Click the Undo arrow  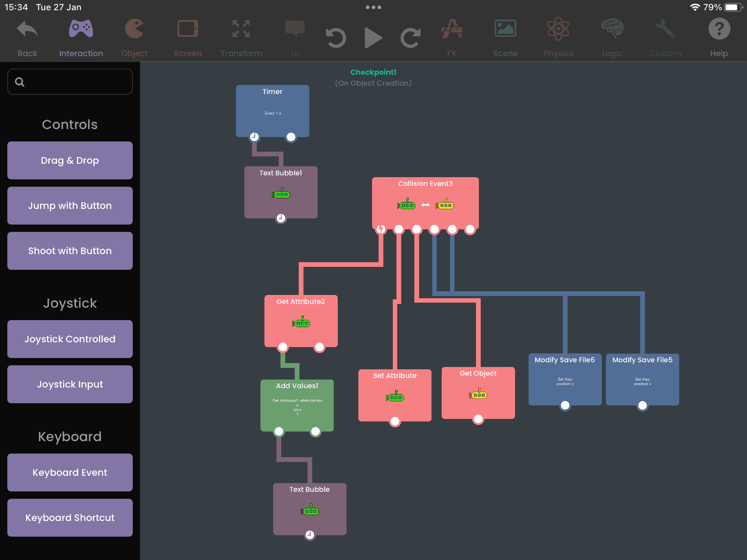(335, 38)
